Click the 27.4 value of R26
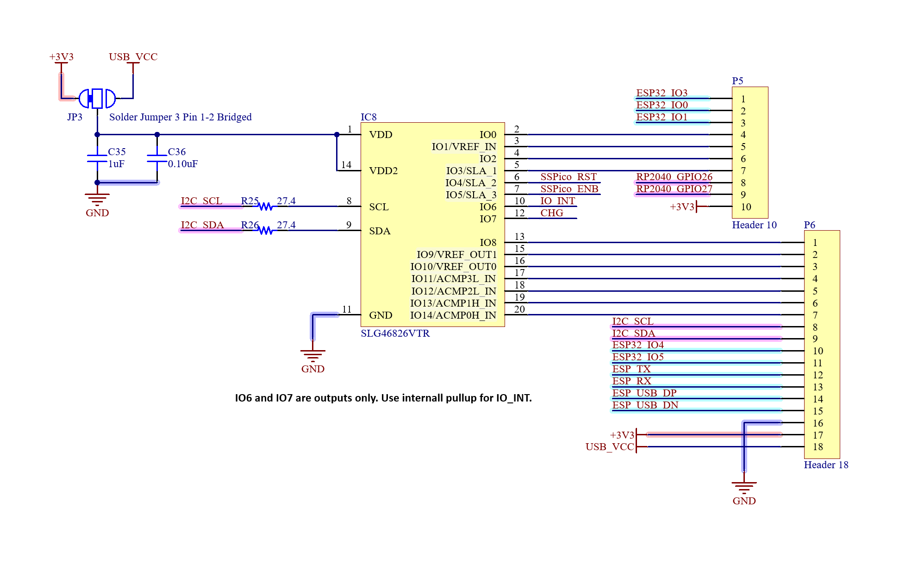This screenshot has height=565, width=924. (286, 225)
